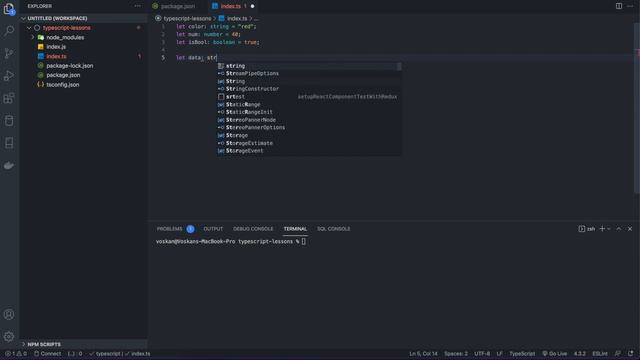Switch to the OUTPUT panel tab
640x360 pixels.
point(213,229)
